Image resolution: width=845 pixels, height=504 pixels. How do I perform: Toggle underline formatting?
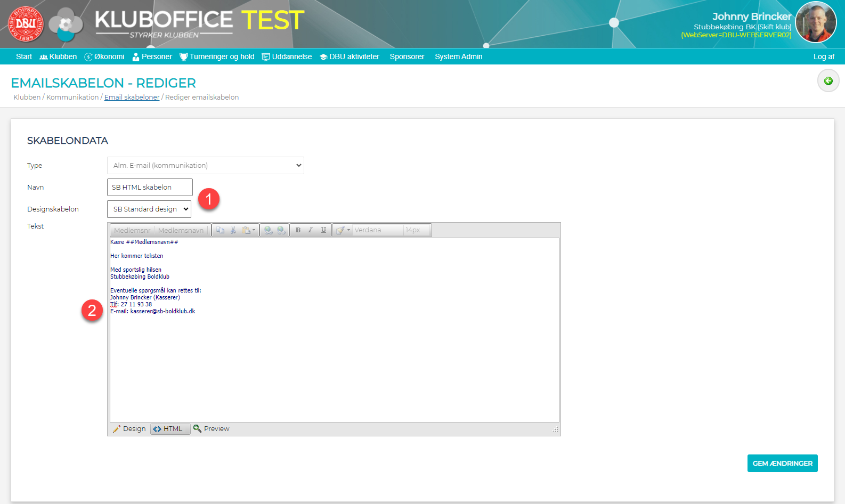pyautogui.click(x=323, y=230)
